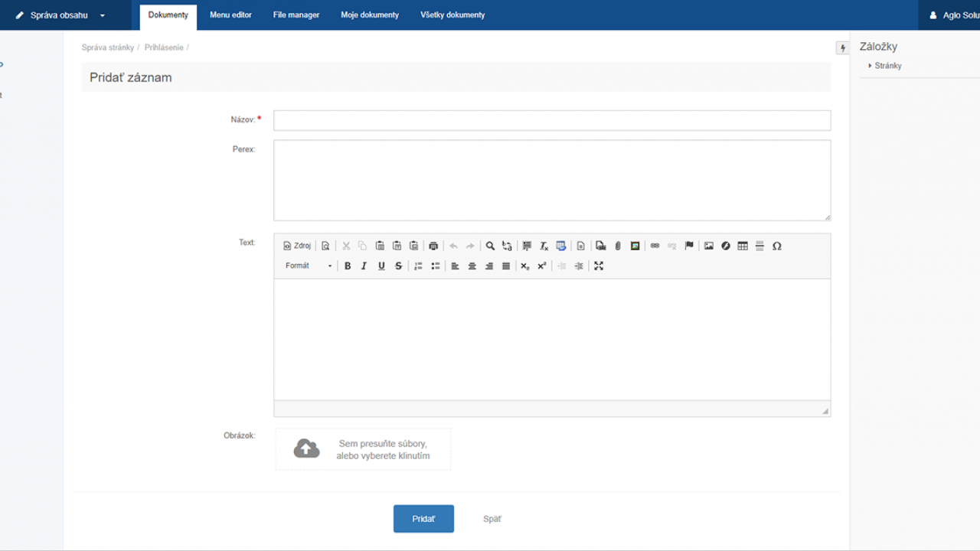Insert an anchor using flag icon
Image resolution: width=980 pixels, height=551 pixels.
click(689, 246)
